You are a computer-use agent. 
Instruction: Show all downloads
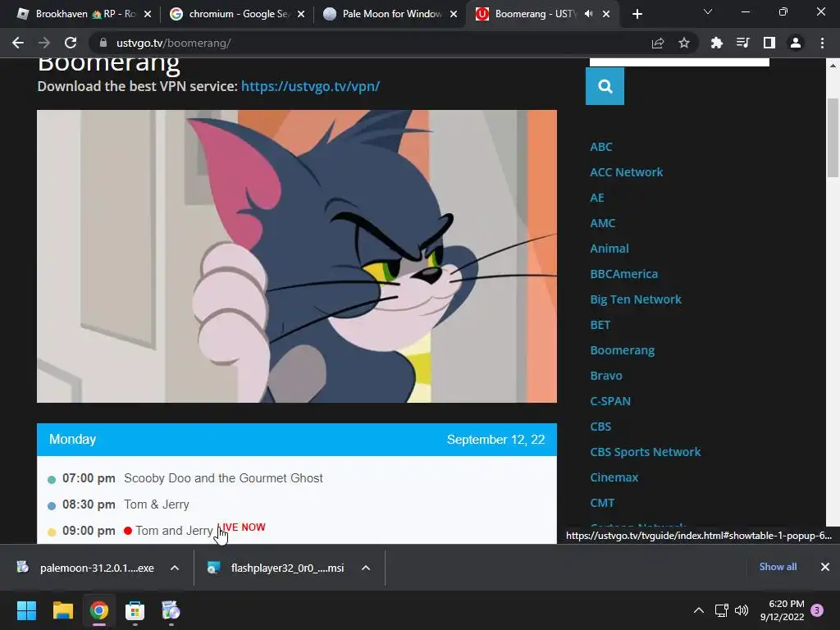[778, 567]
